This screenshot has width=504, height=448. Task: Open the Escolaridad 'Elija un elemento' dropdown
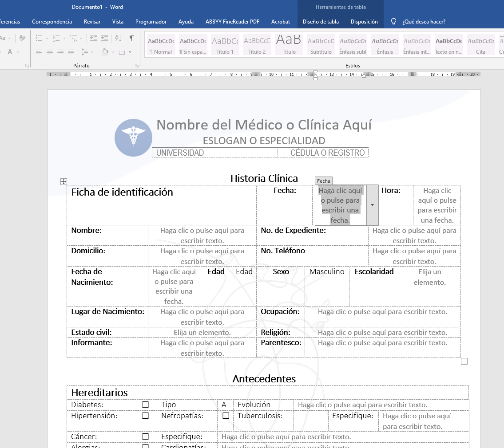pos(429,277)
